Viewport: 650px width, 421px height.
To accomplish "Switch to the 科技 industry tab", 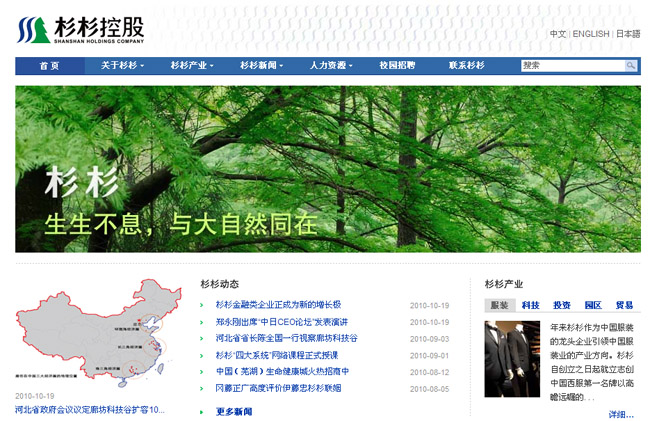I will tap(530, 305).
